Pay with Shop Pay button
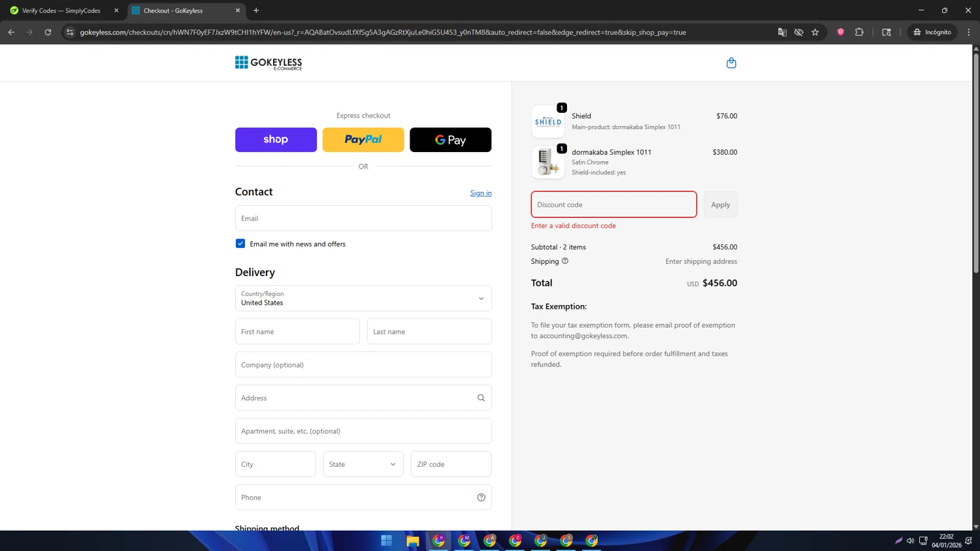The height and width of the screenshot is (551, 980). (276, 140)
